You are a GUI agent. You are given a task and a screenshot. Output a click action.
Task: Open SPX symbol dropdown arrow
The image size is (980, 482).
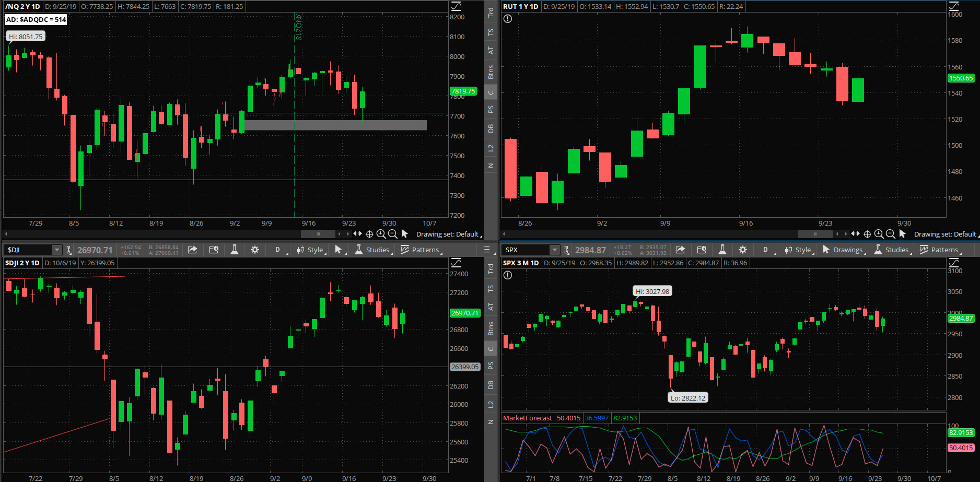(x=555, y=250)
